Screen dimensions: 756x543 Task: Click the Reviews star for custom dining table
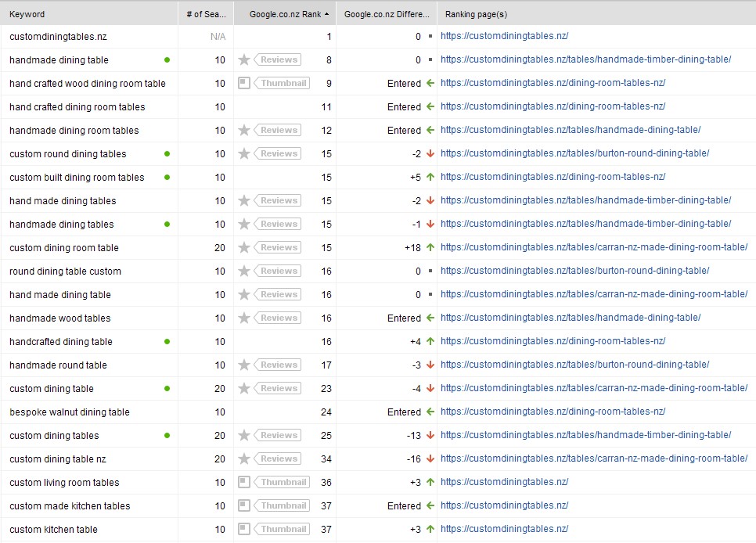pos(244,388)
